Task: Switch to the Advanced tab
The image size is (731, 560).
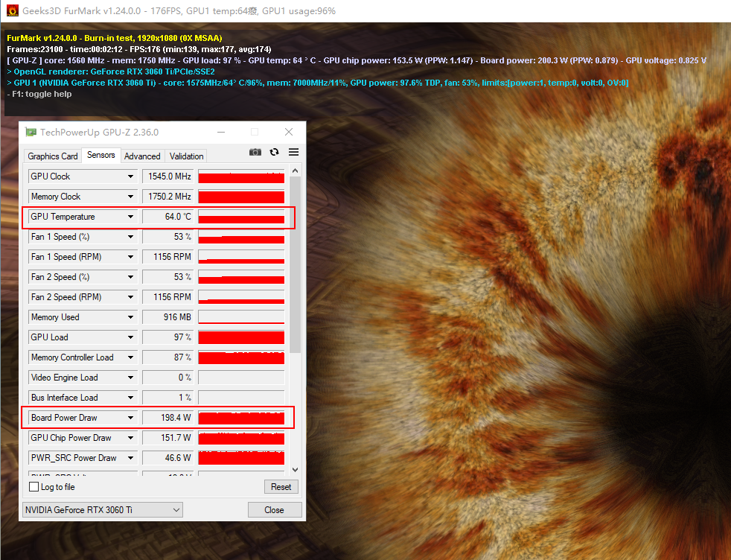Action: click(x=142, y=156)
